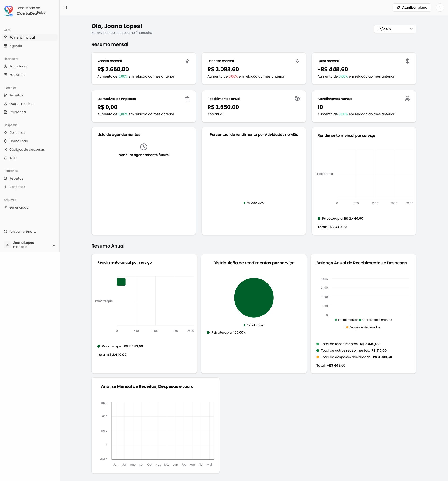Screen dimensions: 448x481
Task: Toggle Psicoterapia legend in monthly percentage chart
Action: 254,203
